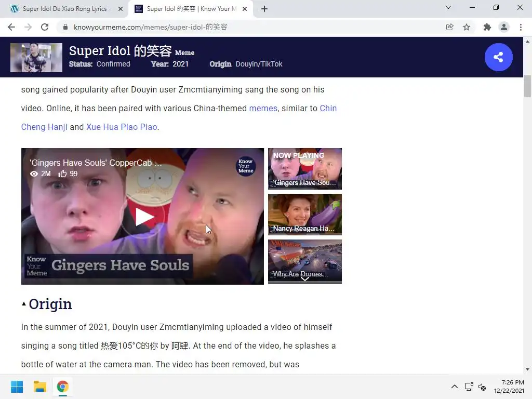Click the Super Idol meme header thumbnail
This screenshot has height=399, width=532.
click(x=36, y=57)
